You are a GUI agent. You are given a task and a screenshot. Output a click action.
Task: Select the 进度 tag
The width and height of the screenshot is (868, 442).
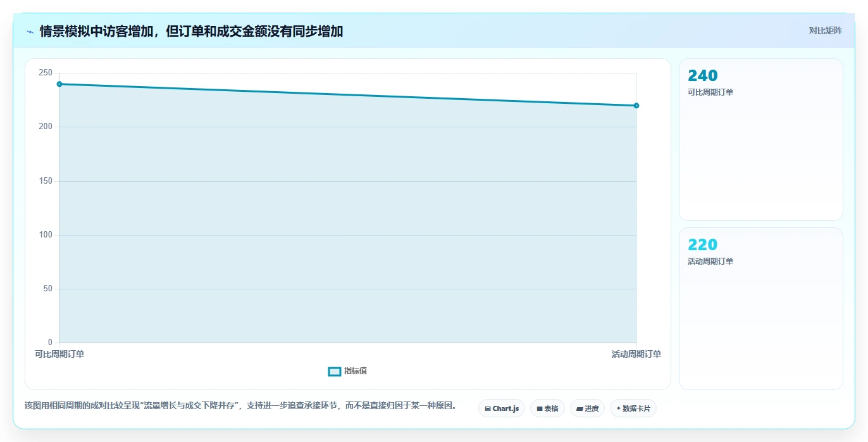click(x=587, y=408)
